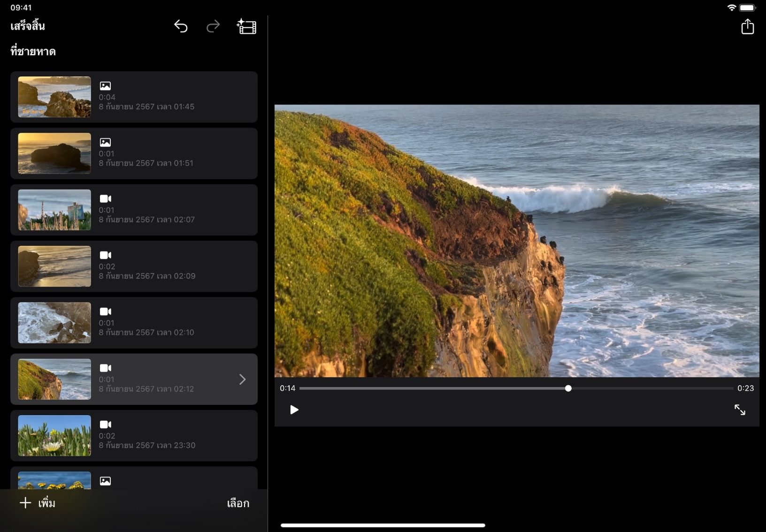The width and height of the screenshot is (766, 532).
Task: Open the magic movie storyboard icon
Action: tap(246, 27)
